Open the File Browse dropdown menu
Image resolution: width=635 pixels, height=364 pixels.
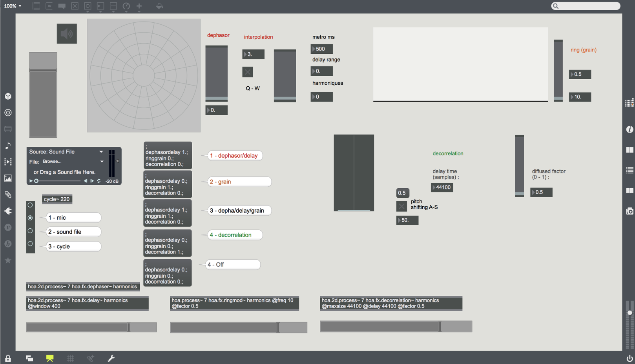(102, 162)
